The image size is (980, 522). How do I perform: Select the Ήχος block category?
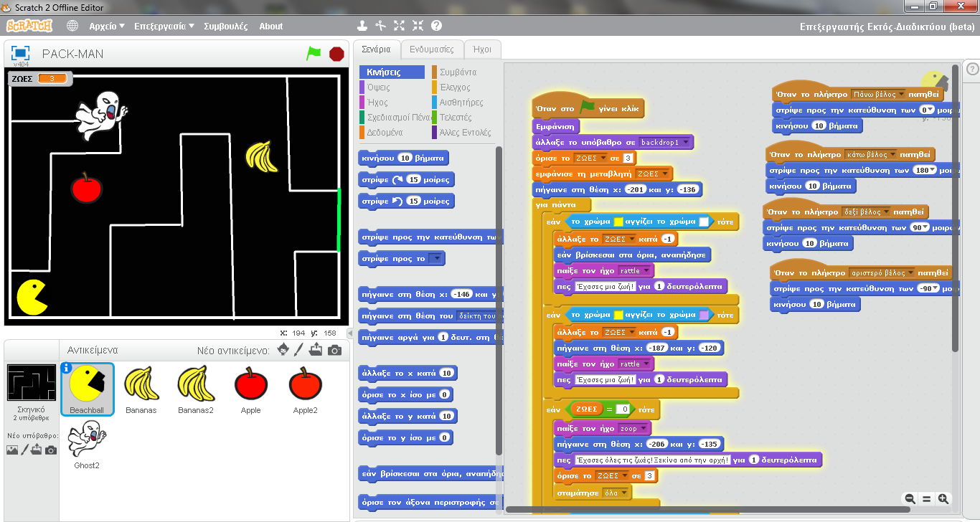391,103
